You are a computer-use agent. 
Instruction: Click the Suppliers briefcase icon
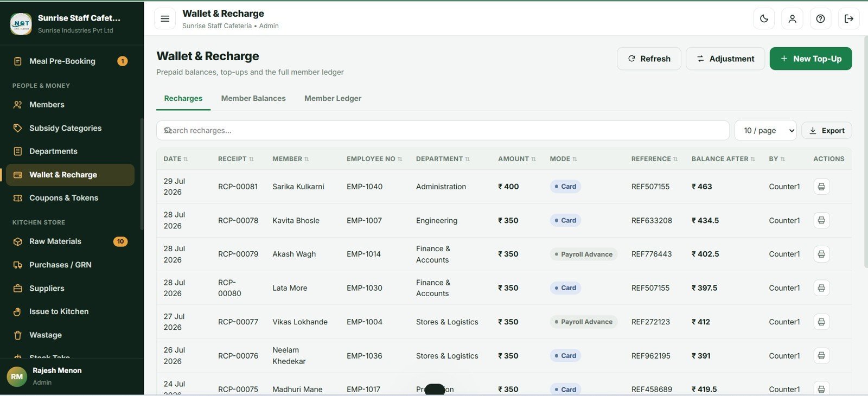tap(18, 289)
